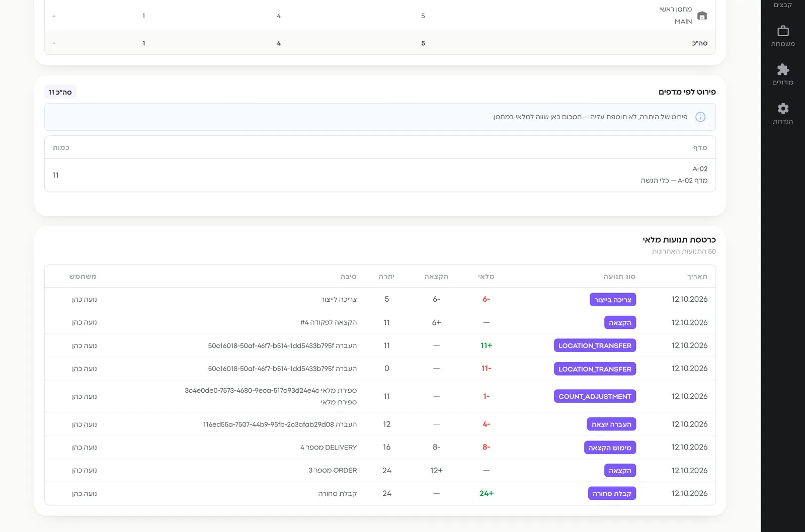Viewport: 805px width, 532px height.
Task: Click the +12 allocation value in ORDER row
Action: [x=436, y=471]
